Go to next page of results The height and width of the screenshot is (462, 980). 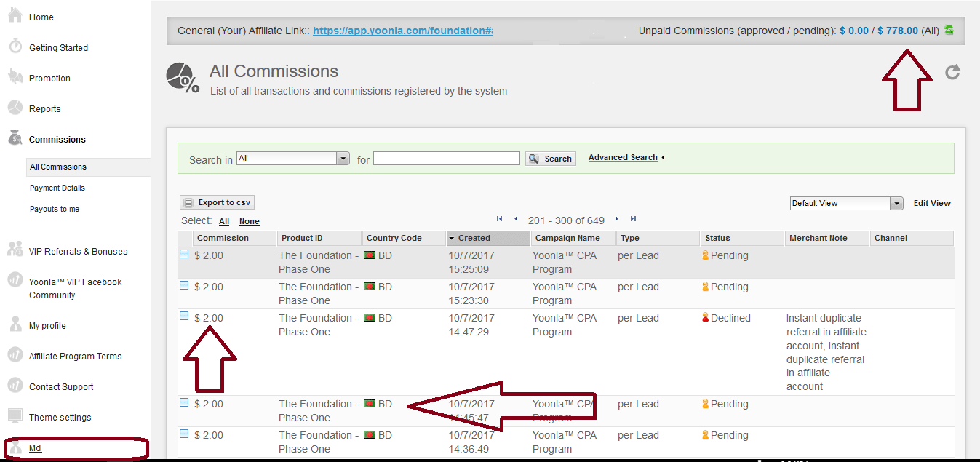(x=617, y=219)
